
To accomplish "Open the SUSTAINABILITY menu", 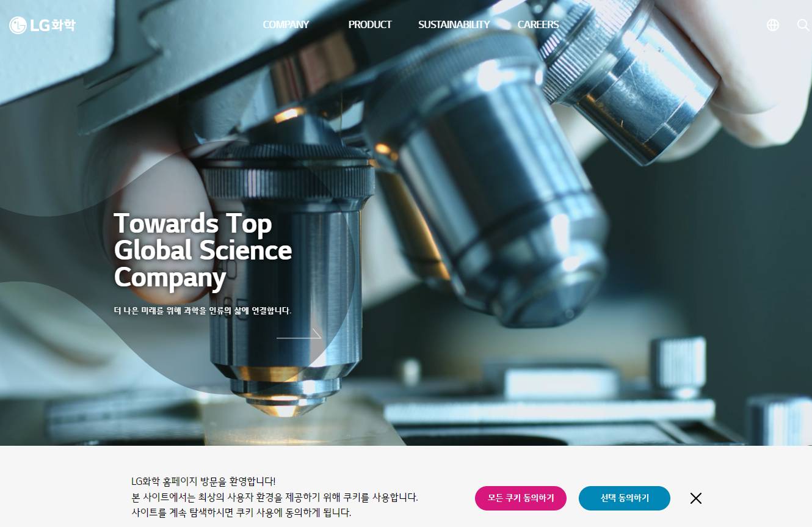I will [454, 25].
